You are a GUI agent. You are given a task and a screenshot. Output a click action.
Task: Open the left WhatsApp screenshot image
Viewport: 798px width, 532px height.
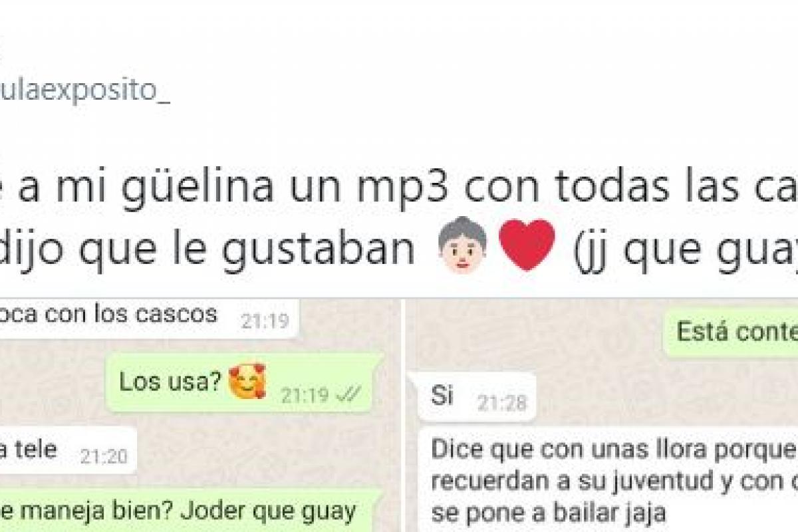click(199, 415)
